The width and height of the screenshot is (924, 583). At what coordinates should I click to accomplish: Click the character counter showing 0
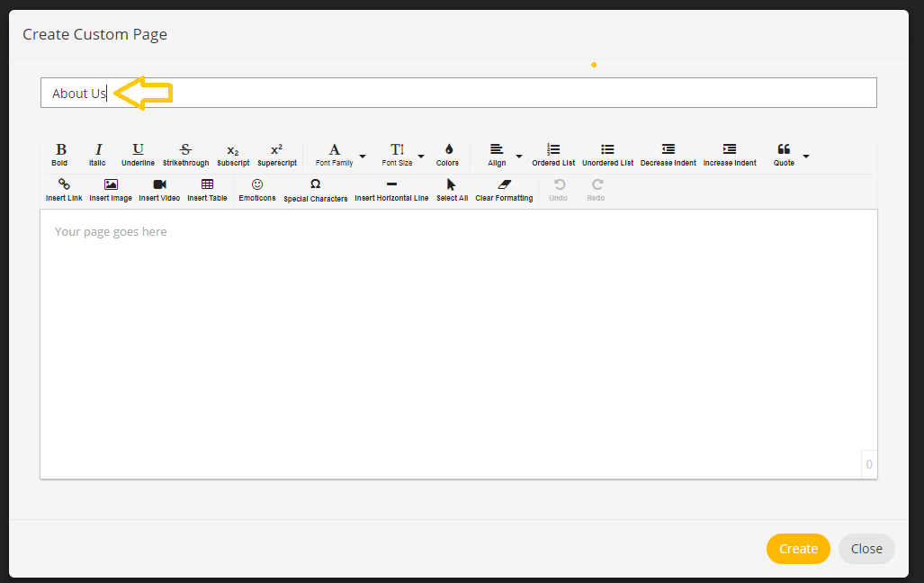[x=869, y=464]
